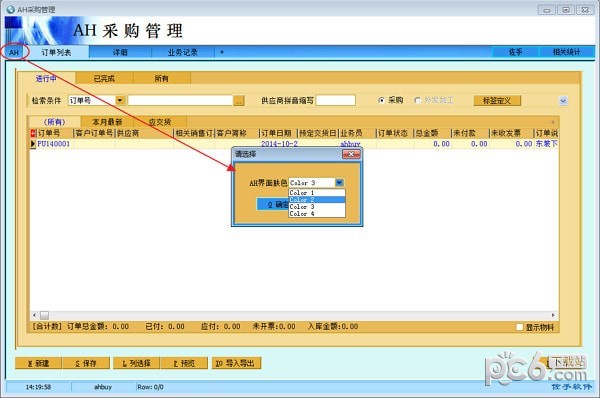The height and width of the screenshot is (398, 600).
Task: Focus the 供应商拼音缩写 input field
Action: pyautogui.click(x=336, y=101)
